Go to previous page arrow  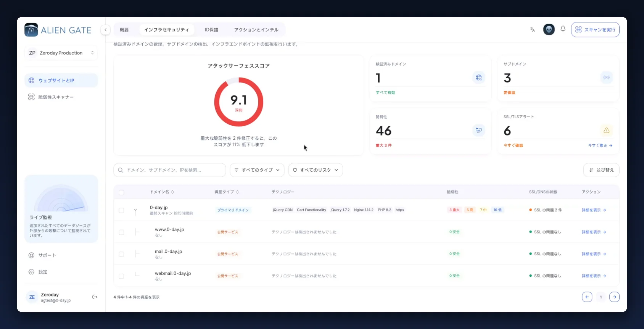587,297
